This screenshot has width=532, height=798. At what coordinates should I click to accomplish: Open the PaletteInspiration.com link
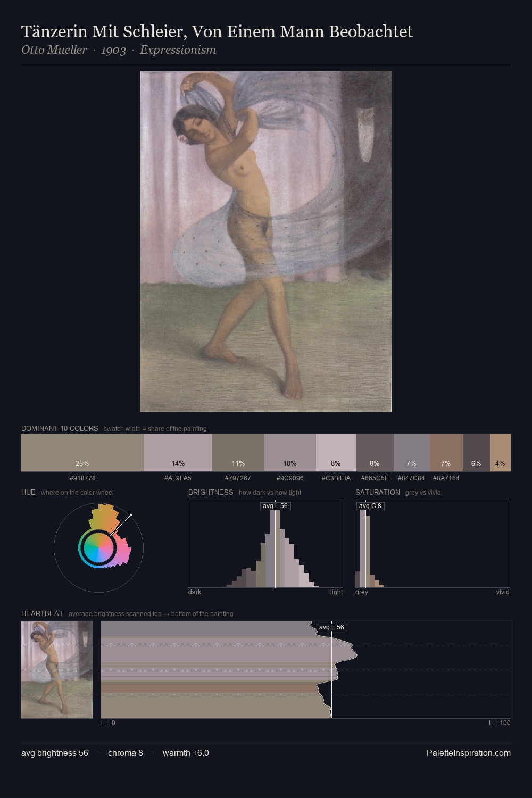pyautogui.click(x=469, y=753)
